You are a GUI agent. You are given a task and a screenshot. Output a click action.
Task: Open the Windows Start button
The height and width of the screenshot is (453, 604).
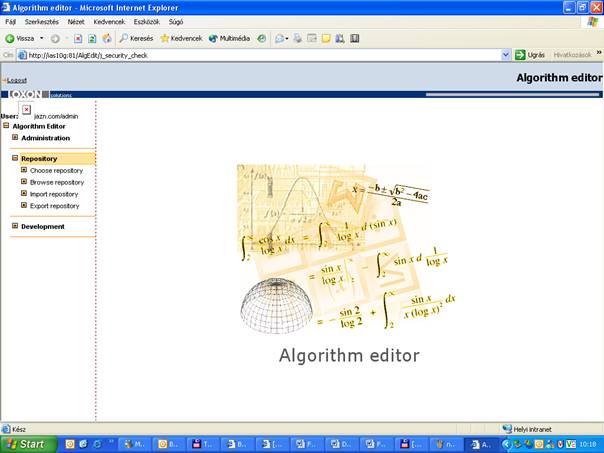pos(28,445)
